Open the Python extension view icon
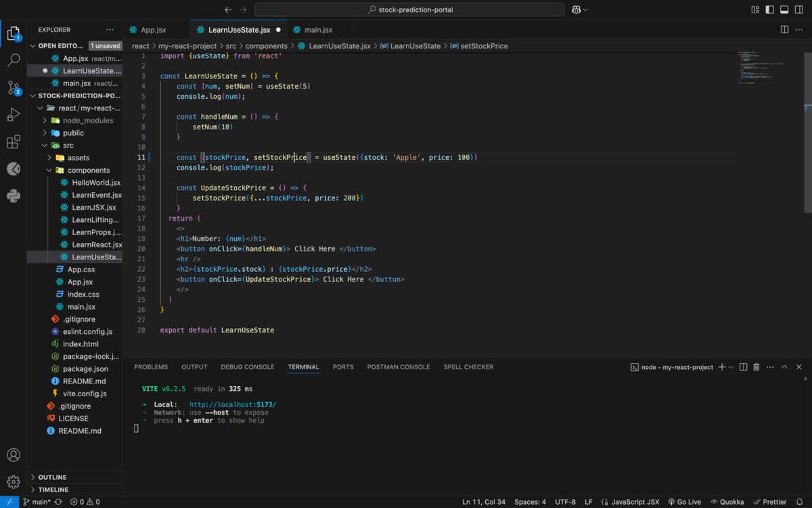 (14, 196)
